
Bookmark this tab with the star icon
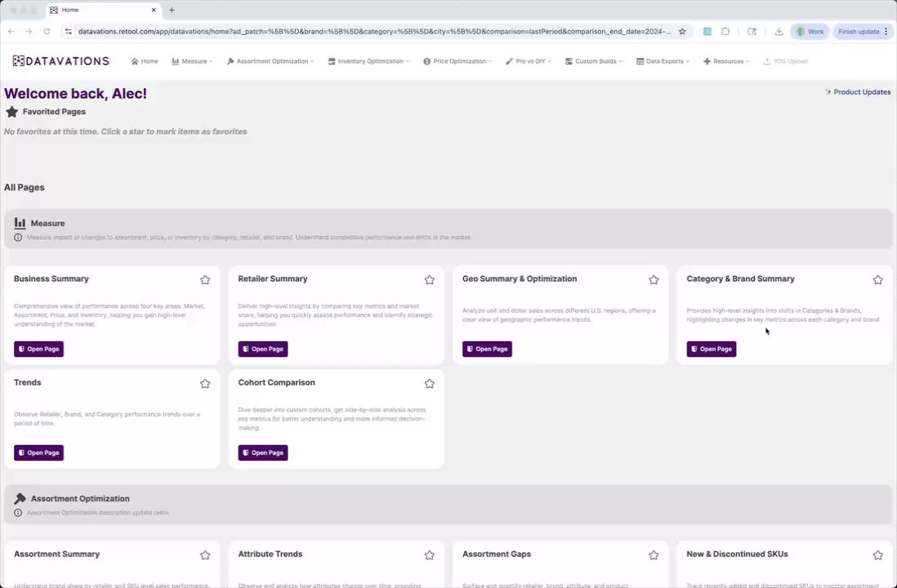tap(682, 32)
